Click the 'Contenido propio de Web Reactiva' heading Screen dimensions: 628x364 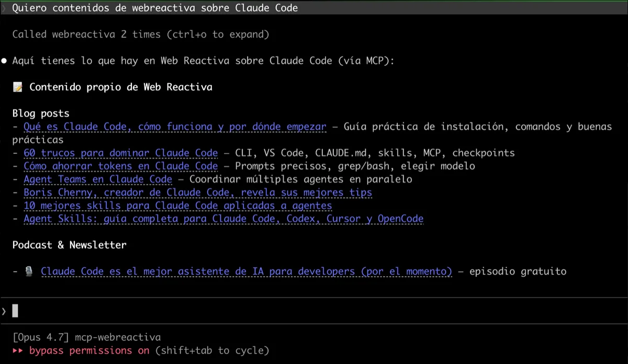pos(121,87)
